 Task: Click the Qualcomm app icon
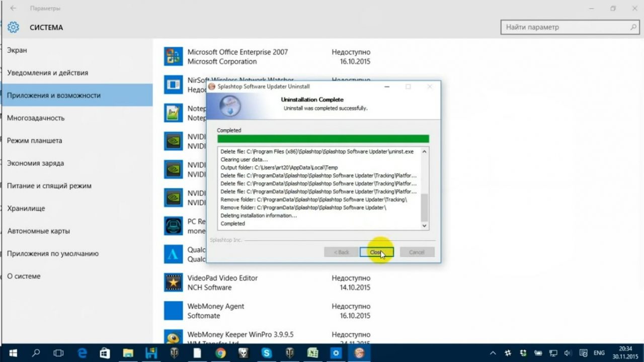click(173, 254)
